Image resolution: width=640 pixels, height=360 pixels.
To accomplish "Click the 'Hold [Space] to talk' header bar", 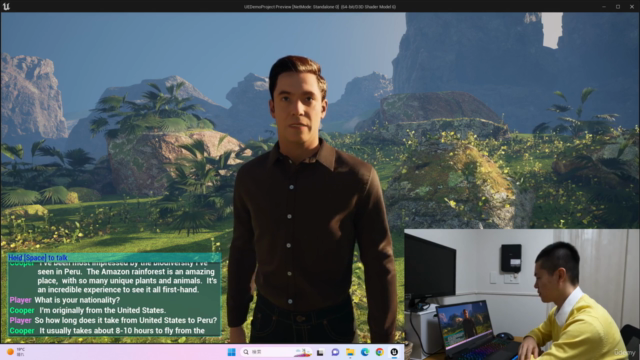I will (x=114, y=258).
